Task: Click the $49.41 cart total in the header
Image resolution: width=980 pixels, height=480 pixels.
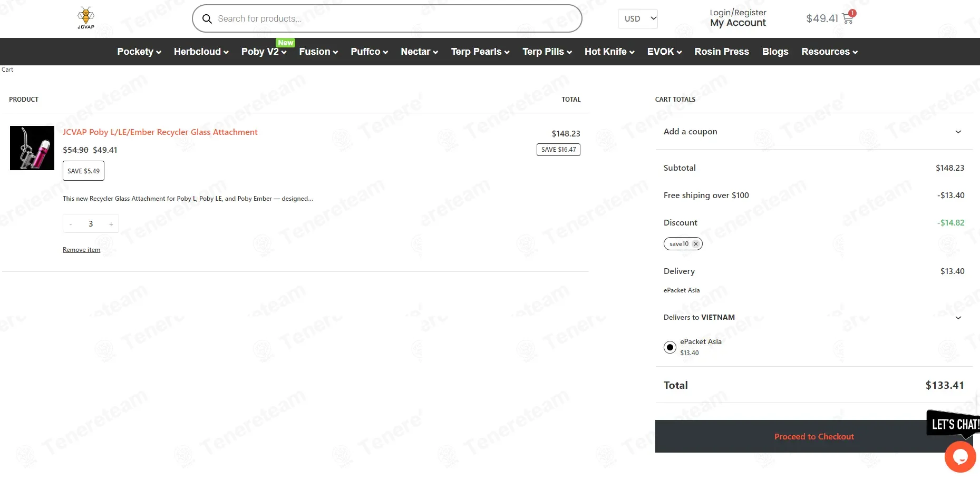Action: pyautogui.click(x=822, y=18)
